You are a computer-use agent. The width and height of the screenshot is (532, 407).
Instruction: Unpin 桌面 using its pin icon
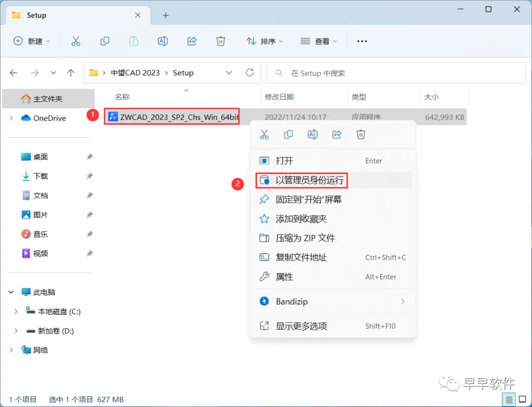90,157
